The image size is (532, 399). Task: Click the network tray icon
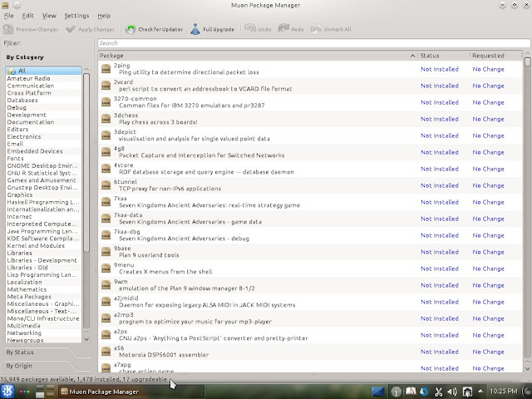coord(467,392)
